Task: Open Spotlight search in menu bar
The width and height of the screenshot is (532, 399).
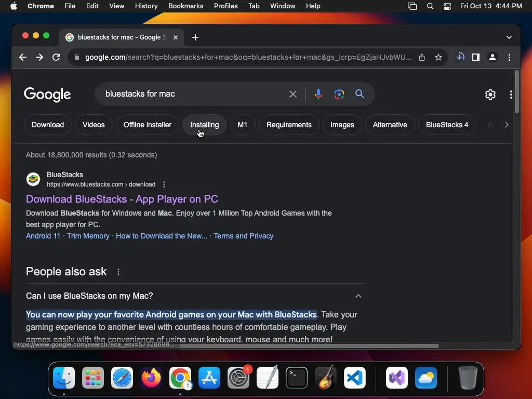Action: [430, 6]
